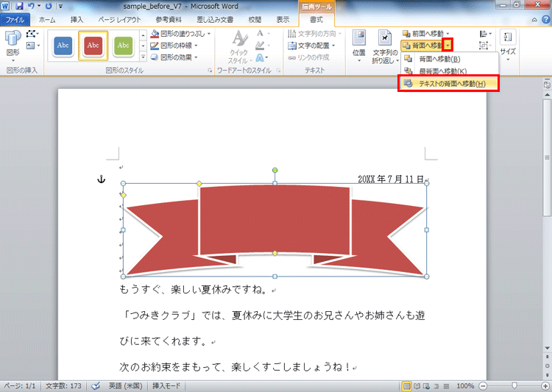Open 図形の枠線 outline dropdown
The image size is (552, 392).
coord(174,46)
